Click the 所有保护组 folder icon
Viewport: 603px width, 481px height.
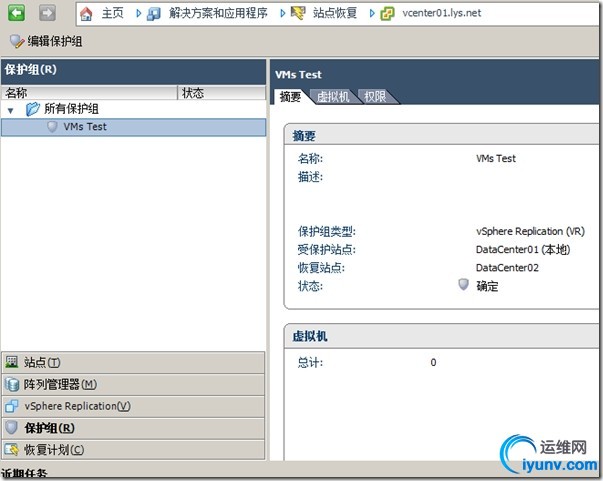pyautogui.click(x=33, y=109)
